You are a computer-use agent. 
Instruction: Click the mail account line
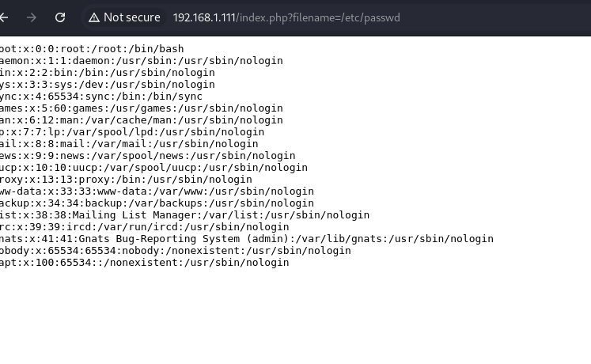[129, 144]
